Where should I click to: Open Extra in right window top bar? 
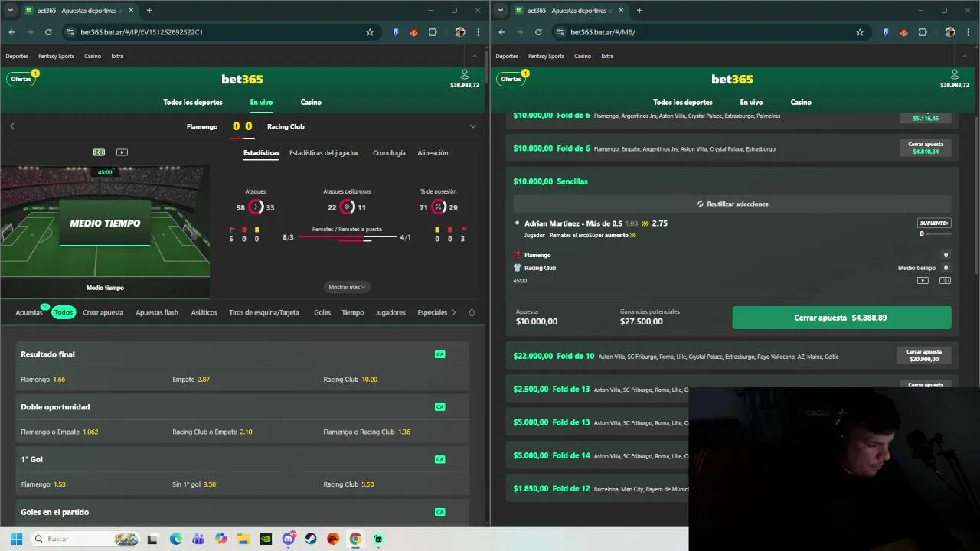607,56
